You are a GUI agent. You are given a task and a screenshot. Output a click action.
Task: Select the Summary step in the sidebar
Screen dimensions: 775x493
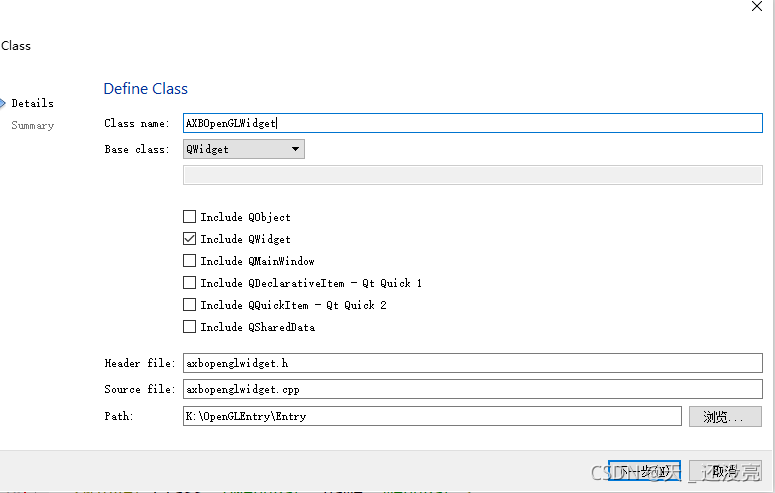(x=33, y=125)
